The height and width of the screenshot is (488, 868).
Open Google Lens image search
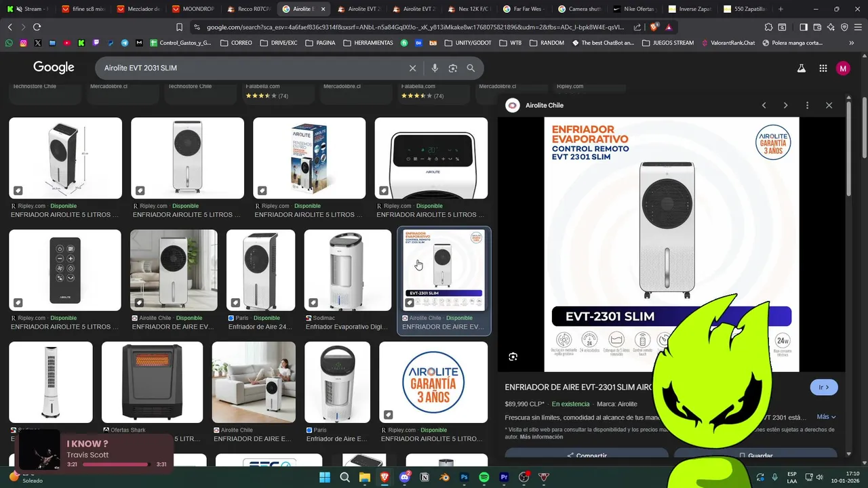(453, 68)
